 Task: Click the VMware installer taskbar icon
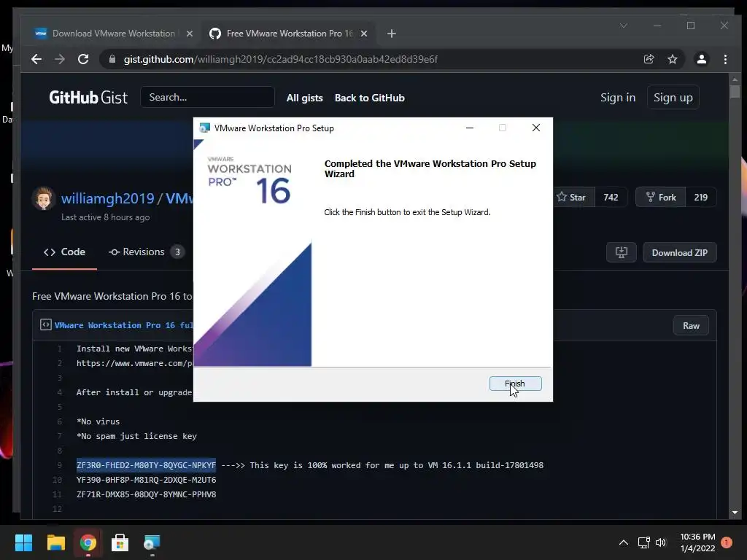click(152, 542)
